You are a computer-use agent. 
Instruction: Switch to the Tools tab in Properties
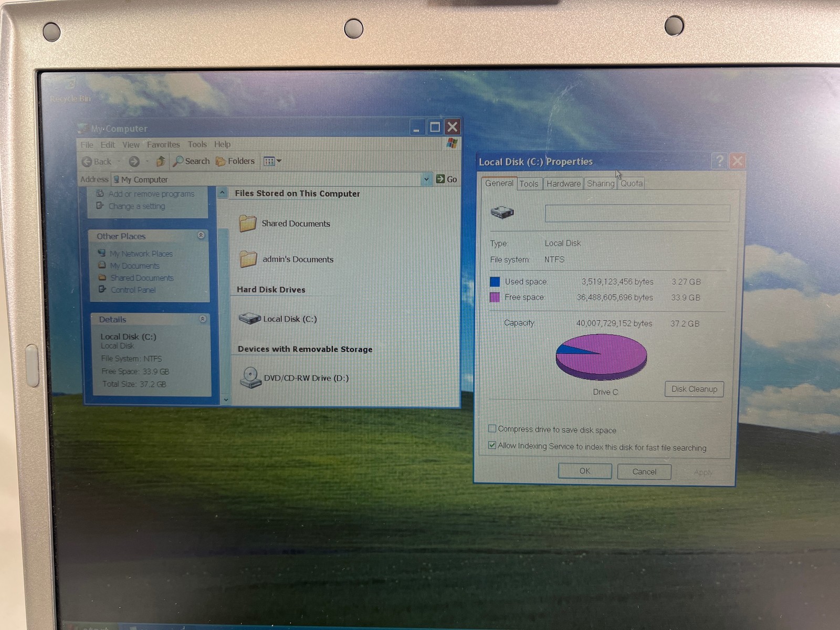coord(529,184)
